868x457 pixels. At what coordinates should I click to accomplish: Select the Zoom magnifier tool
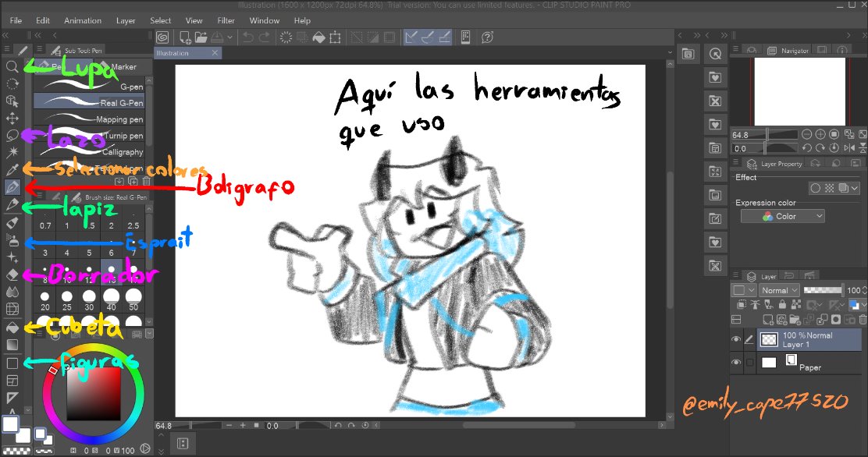click(12, 66)
